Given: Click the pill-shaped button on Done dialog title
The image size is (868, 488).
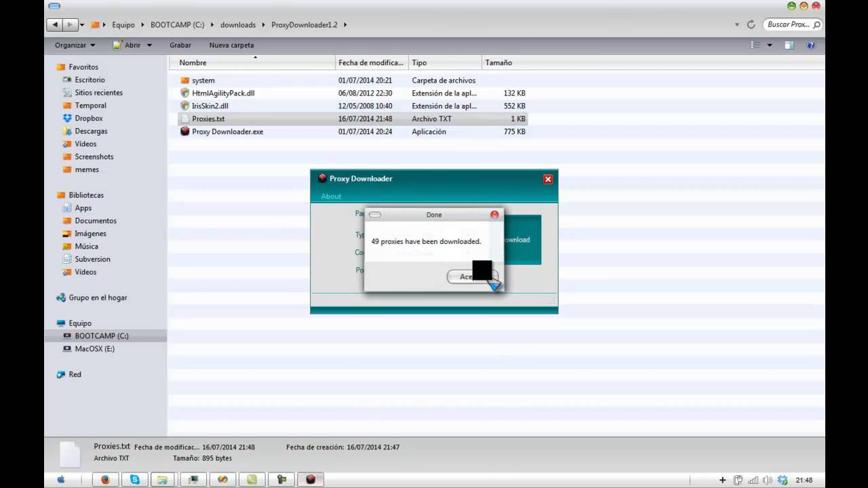Looking at the screenshot, I should (375, 215).
